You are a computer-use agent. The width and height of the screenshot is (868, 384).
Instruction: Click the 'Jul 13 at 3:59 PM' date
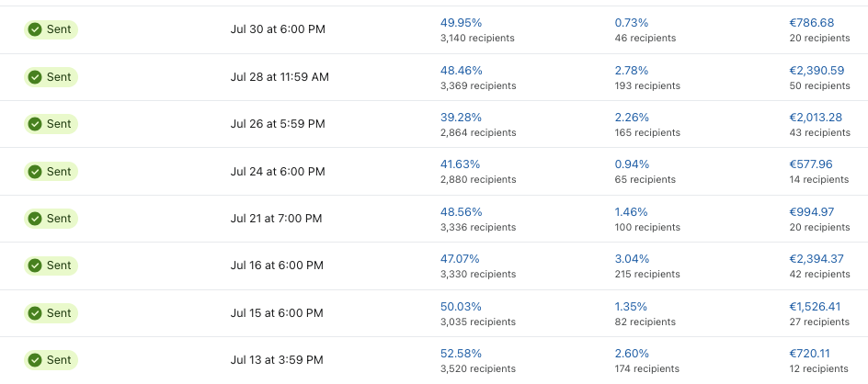pyautogui.click(x=278, y=360)
